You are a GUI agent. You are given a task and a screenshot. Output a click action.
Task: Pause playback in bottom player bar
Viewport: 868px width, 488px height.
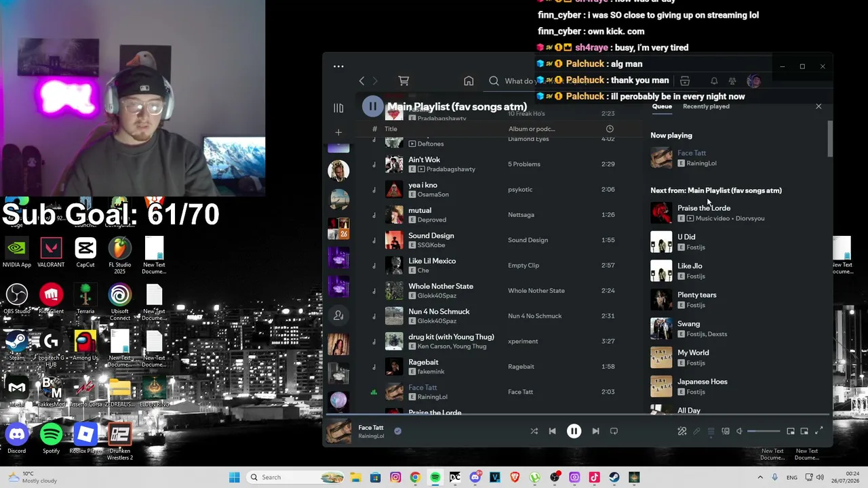[x=574, y=431]
